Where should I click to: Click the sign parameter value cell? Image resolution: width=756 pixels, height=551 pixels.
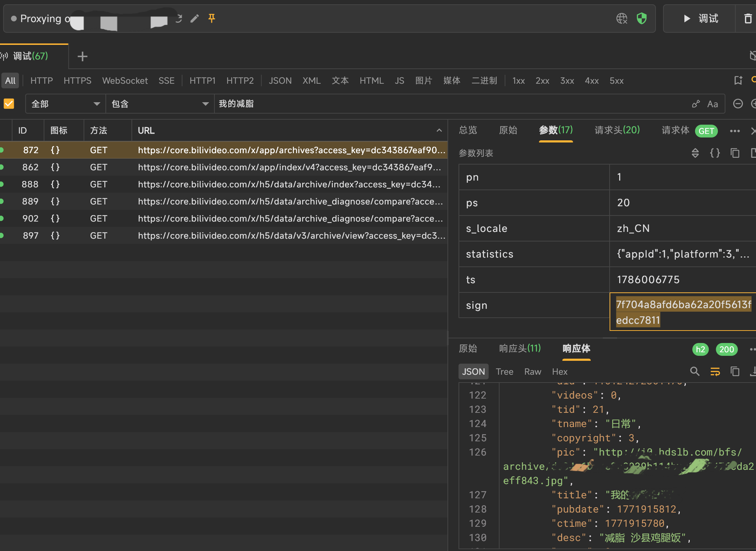coord(683,312)
